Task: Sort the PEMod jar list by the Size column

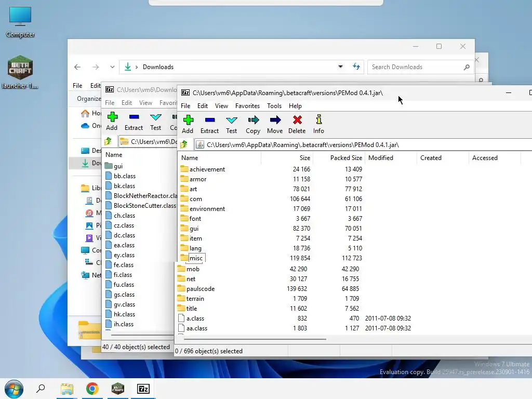Action: tap(287, 158)
